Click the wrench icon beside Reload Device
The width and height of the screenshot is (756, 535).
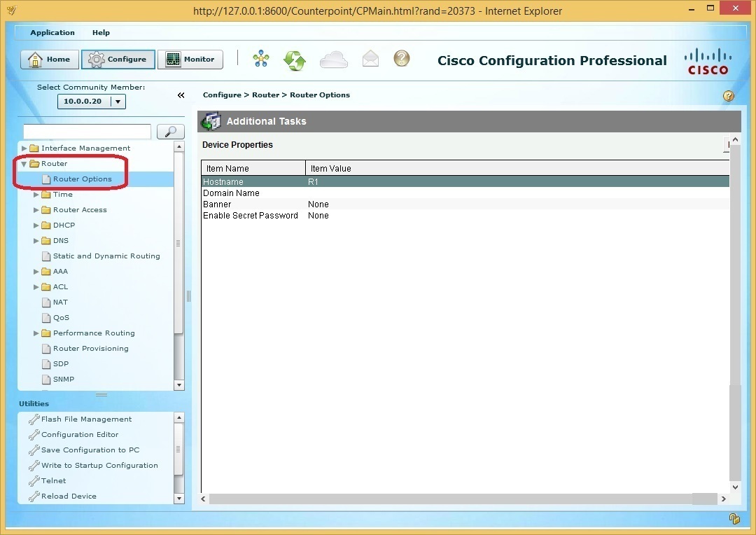click(34, 496)
